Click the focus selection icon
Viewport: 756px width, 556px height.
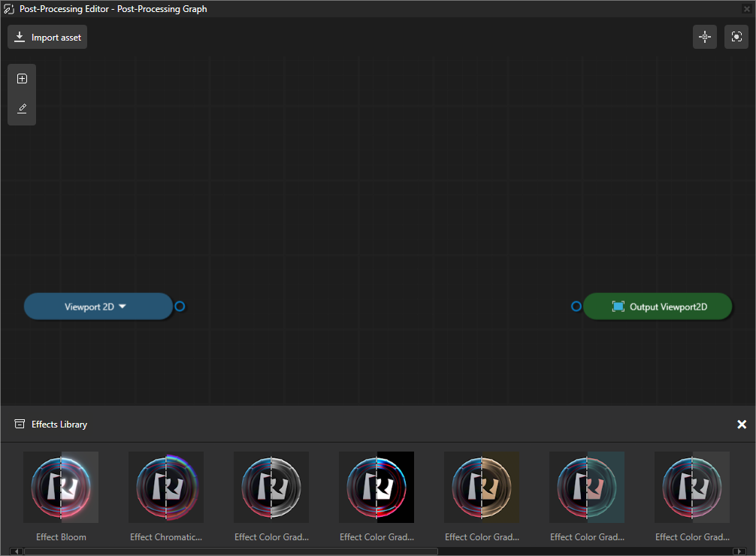point(736,36)
